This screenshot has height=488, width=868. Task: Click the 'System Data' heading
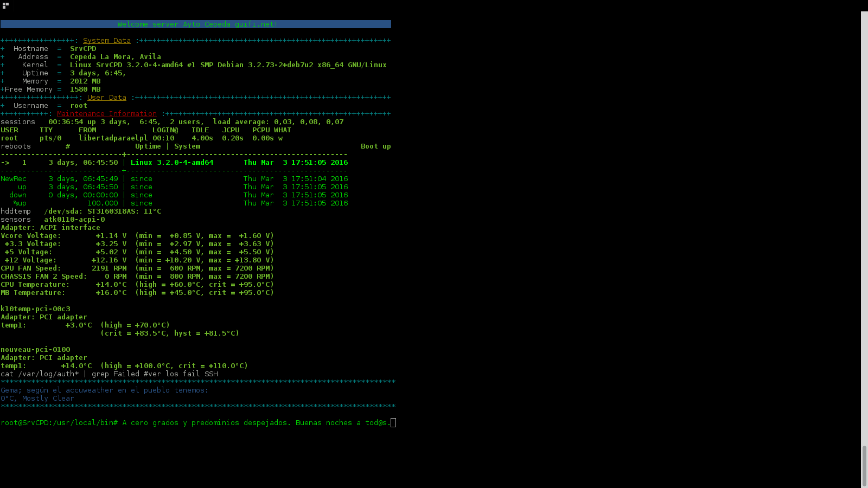[107, 41]
